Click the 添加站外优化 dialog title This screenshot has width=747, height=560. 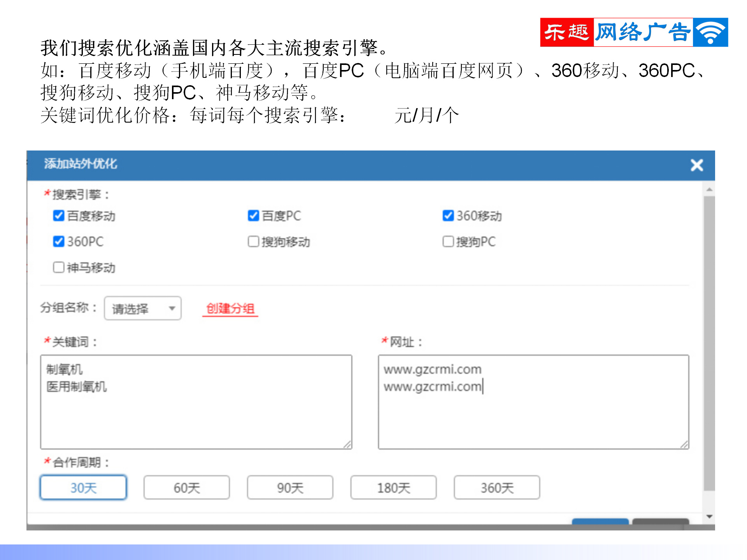click(81, 164)
